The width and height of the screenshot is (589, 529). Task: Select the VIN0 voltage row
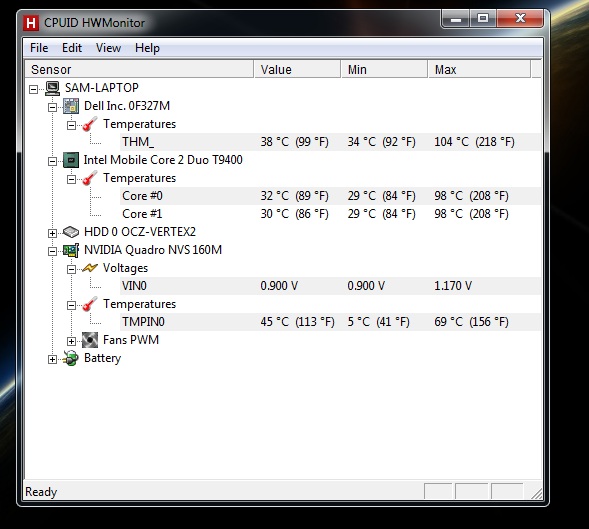(x=331, y=286)
